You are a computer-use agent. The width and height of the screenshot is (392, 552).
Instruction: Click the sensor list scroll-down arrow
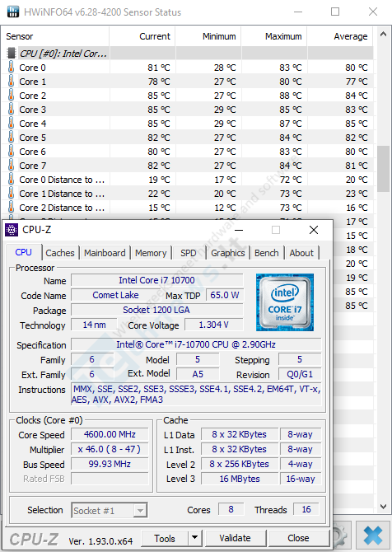[383, 507]
